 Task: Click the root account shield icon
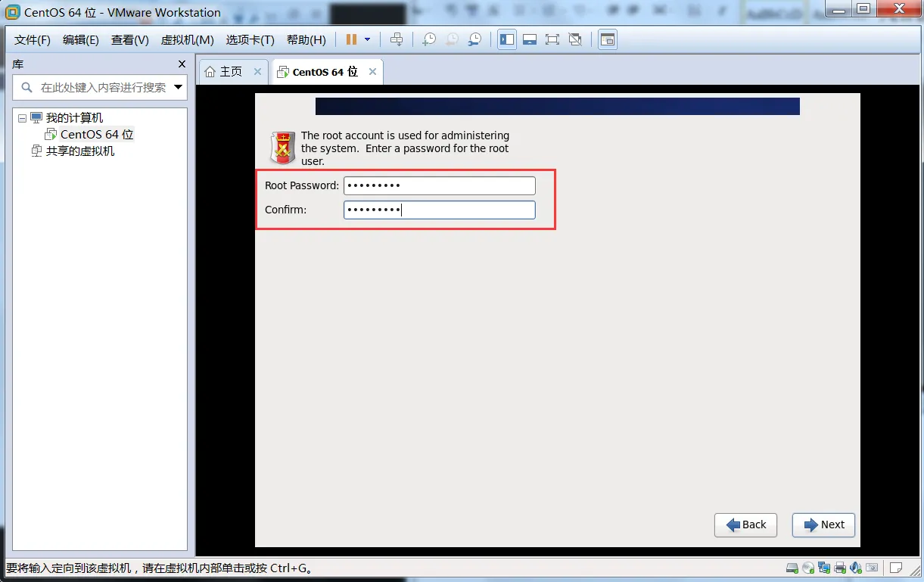[x=283, y=148]
